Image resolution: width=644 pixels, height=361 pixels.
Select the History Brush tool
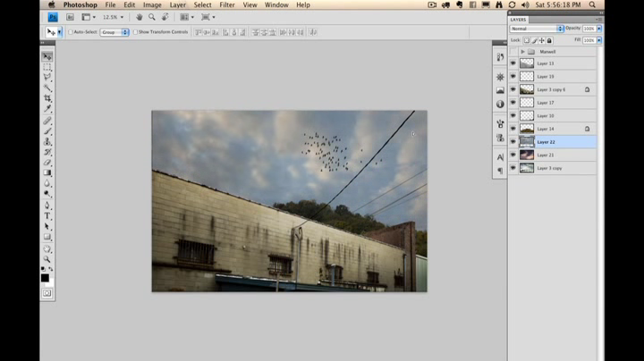point(47,152)
